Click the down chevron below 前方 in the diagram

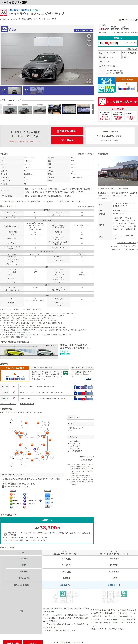[x=11, y=466]
